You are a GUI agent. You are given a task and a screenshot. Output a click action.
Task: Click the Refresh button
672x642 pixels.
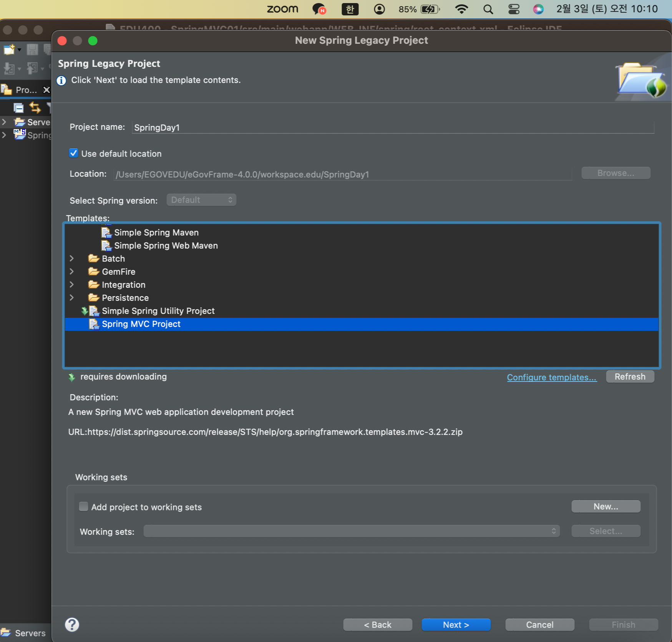630,377
